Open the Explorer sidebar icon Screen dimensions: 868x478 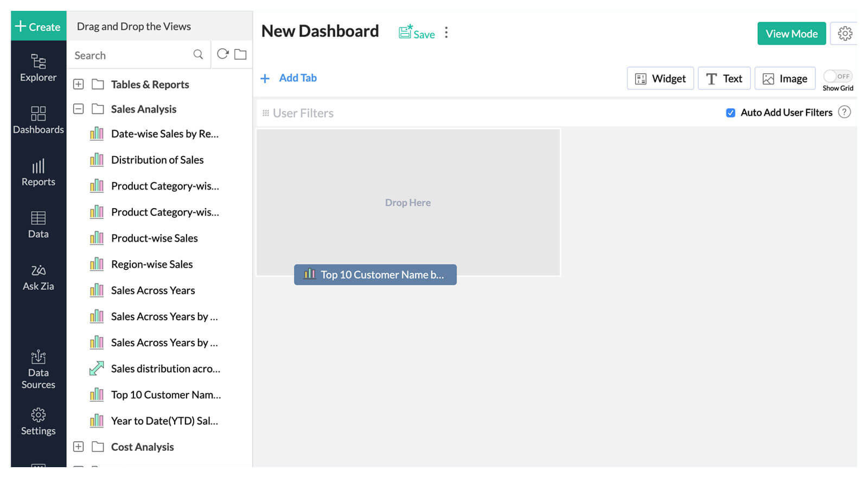coord(38,68)
